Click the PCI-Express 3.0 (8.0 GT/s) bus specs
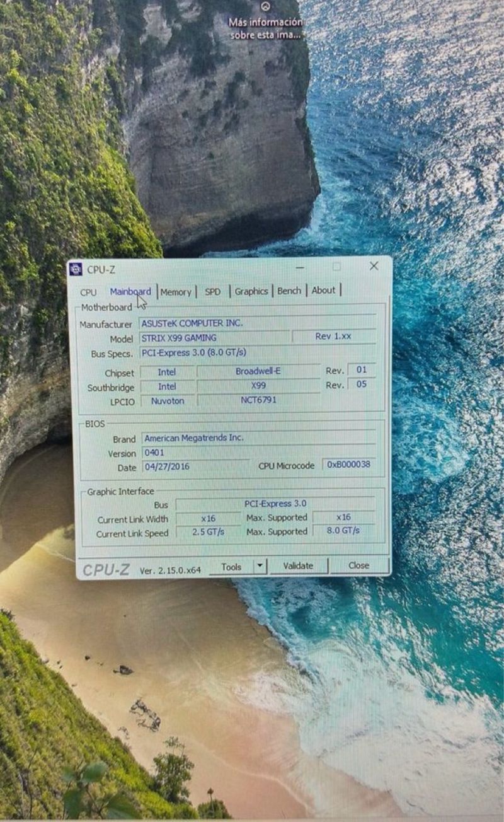The image size is (504, 822). (x=258, y=352)
